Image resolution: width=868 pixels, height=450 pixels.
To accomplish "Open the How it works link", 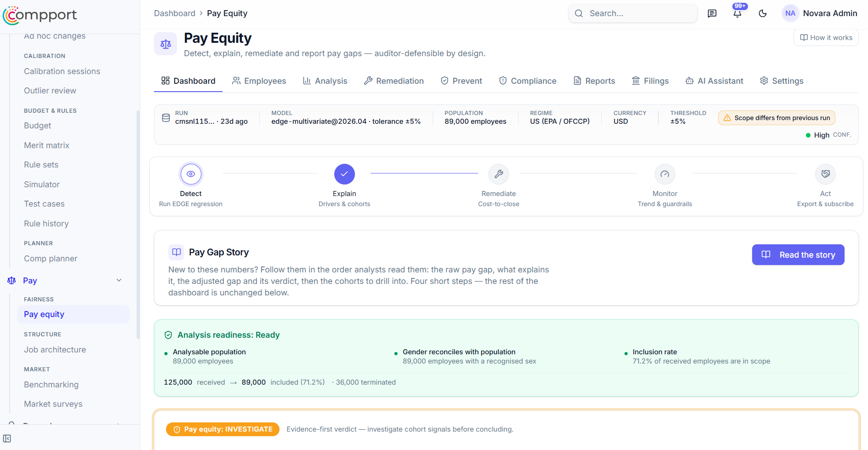I will tap(826, 38).
